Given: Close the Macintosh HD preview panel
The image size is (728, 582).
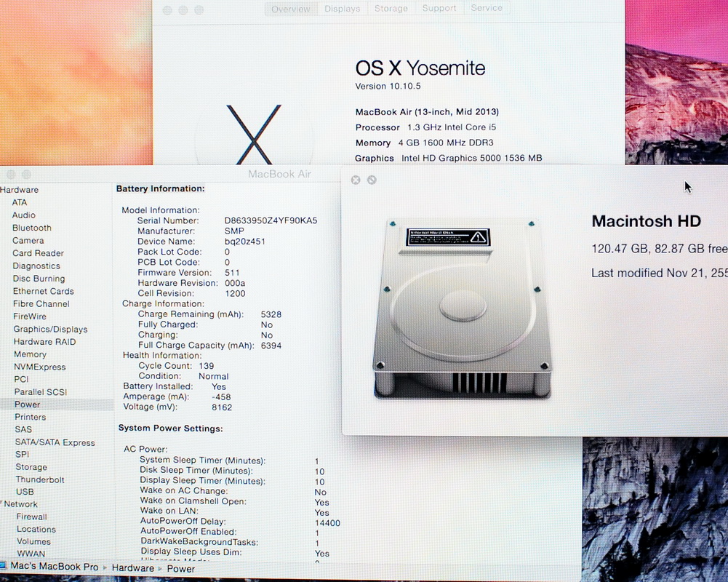Looking at the screenshot, I should coord(356,180).
